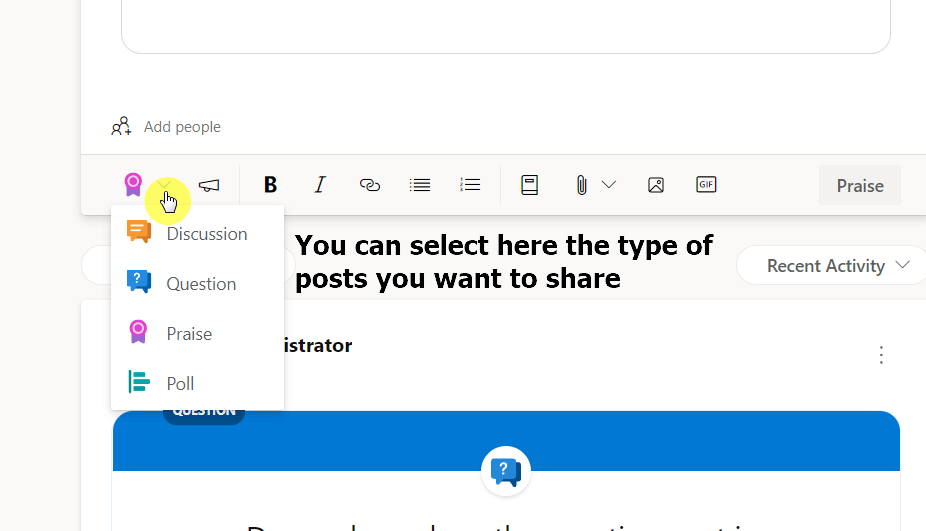Click inside the post message text box
926x531 pixels.
506,27
